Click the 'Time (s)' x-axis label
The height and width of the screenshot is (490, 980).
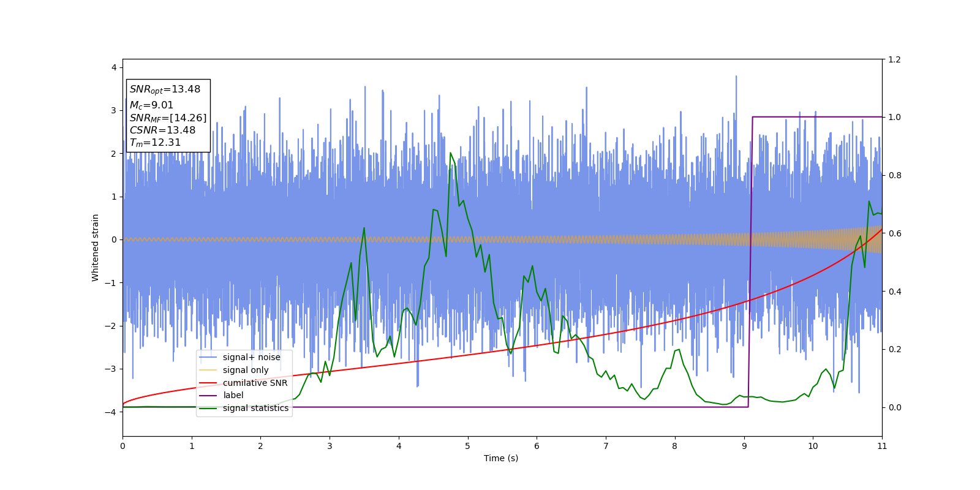pyautogui.click(x=501, y=458)
